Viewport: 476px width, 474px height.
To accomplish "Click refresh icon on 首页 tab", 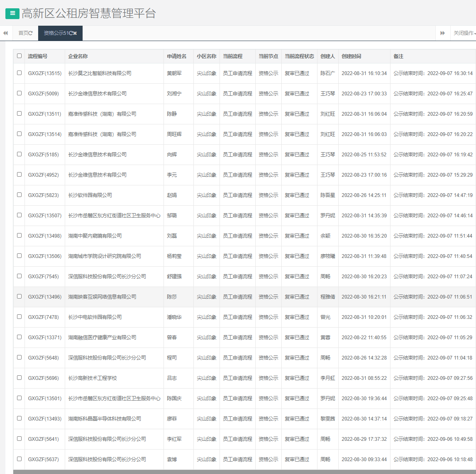I will (x=31, y=33).
